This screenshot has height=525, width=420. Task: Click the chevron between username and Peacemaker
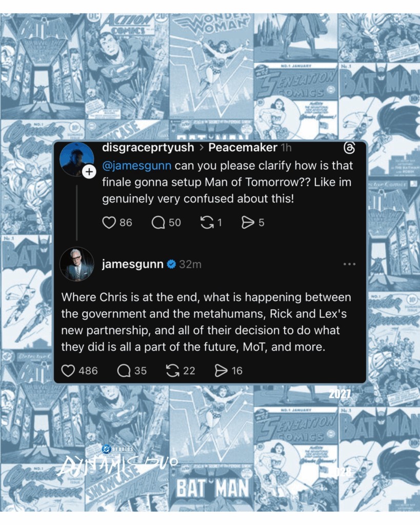click(202, 148)
